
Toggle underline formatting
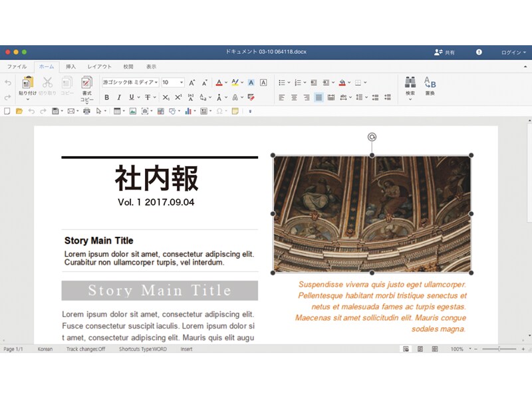click(132, 98)
